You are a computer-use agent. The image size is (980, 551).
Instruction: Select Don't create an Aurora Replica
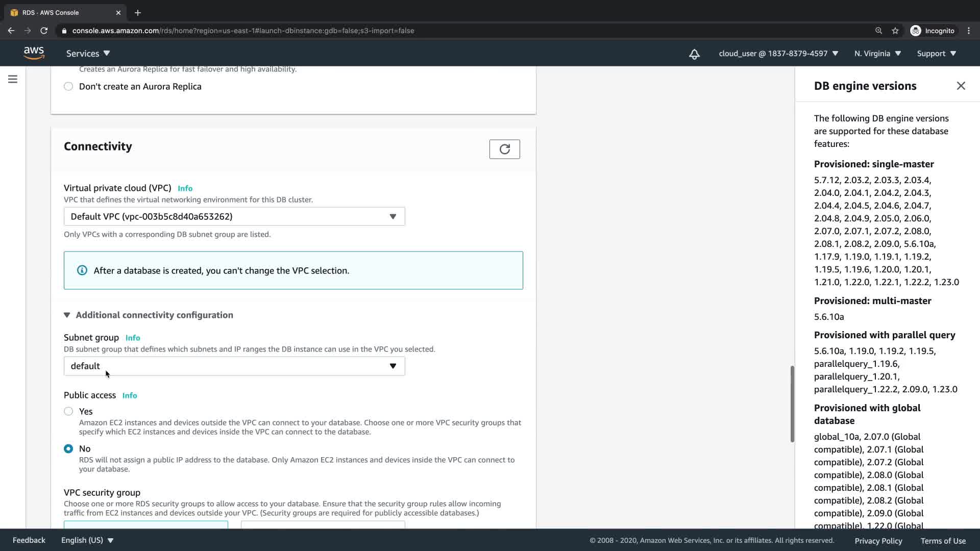point(68,86)
